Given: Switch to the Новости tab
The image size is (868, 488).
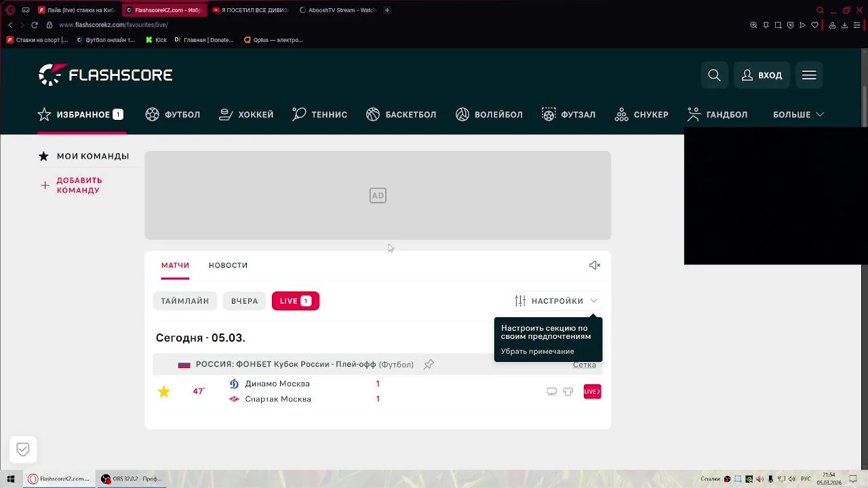Looking at the screenshot, I should (x=228, y=265).
